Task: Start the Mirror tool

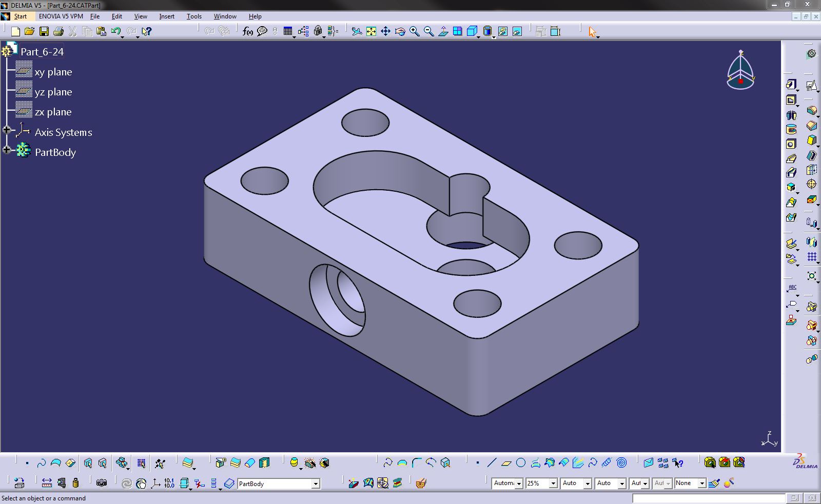Action: tap(811, 241)
